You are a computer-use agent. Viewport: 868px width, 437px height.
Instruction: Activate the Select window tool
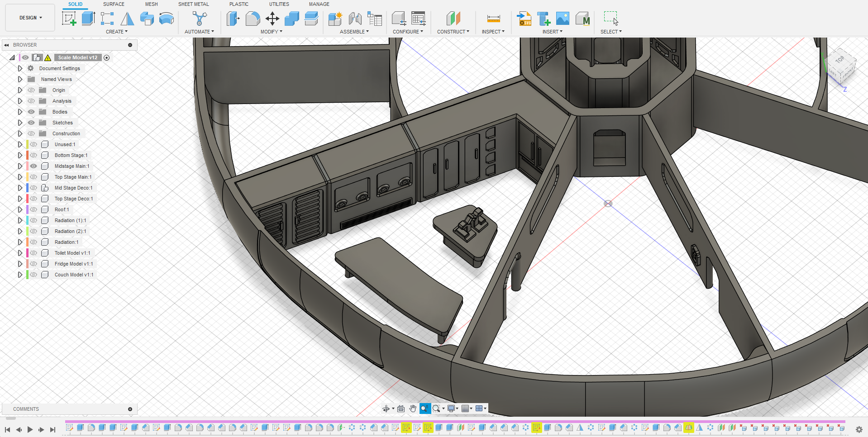[x=611, y=19]
